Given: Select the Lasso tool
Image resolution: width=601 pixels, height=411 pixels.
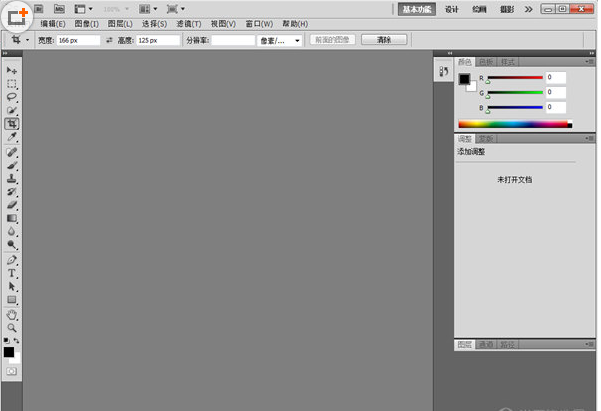Looking at the screenshot, I should click(x=11, y=97).
